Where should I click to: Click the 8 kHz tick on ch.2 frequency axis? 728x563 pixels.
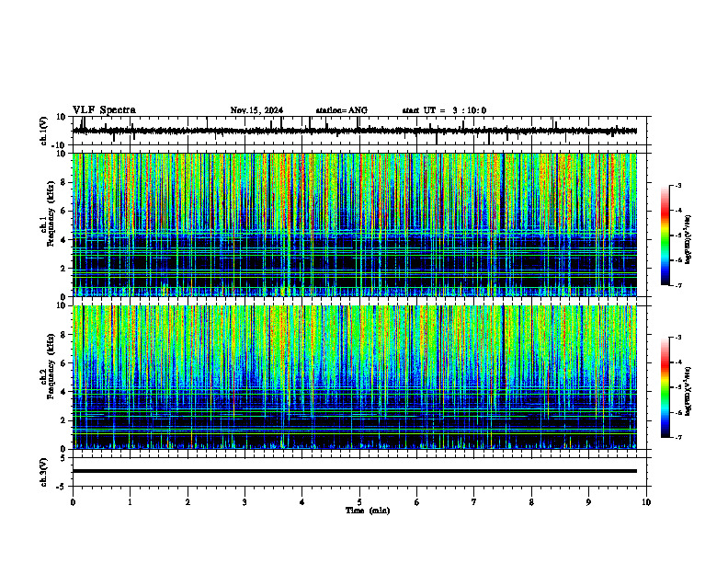coord(63,335)
